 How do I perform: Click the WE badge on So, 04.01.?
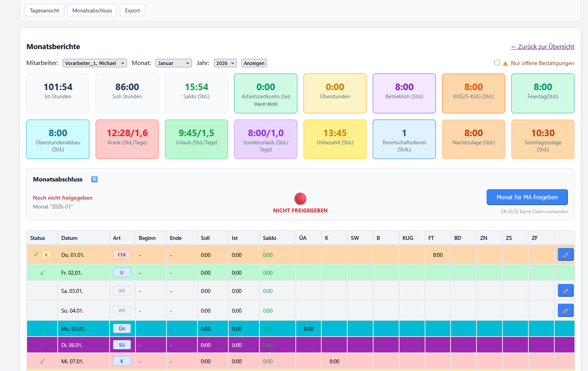click(x=122, y=310)
